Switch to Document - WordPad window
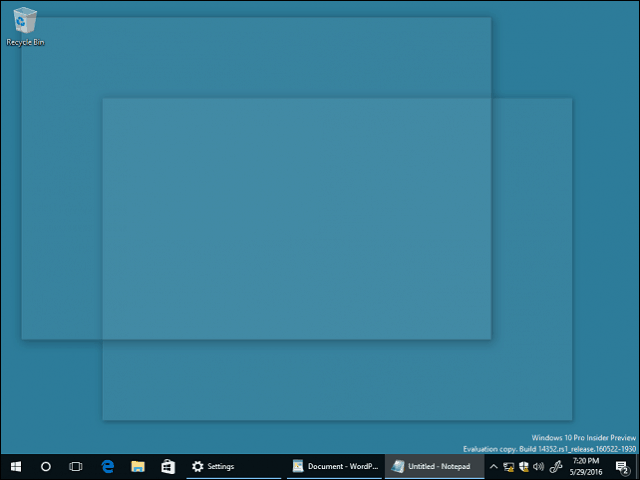 coord(334,467)
